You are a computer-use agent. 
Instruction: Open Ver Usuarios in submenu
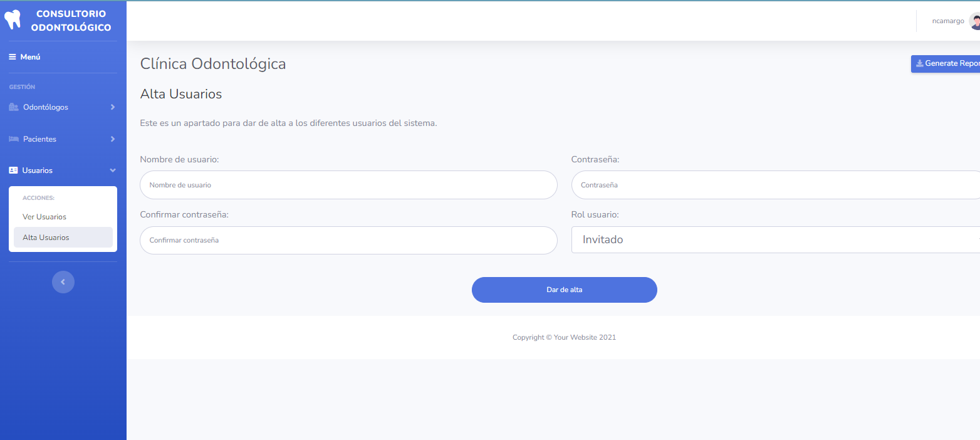click(63, 217)
